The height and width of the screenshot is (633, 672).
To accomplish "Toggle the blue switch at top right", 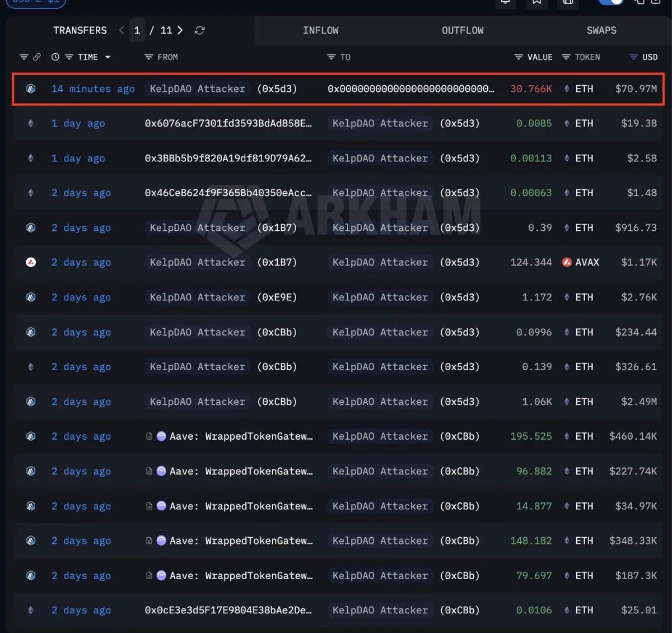I will click(x=610, y=2).
